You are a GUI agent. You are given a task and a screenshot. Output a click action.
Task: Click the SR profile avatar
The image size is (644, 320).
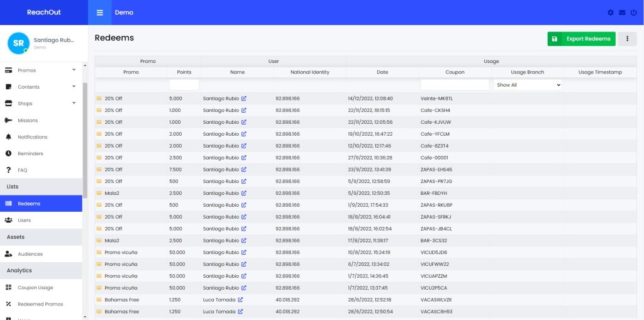coord(18,43)
